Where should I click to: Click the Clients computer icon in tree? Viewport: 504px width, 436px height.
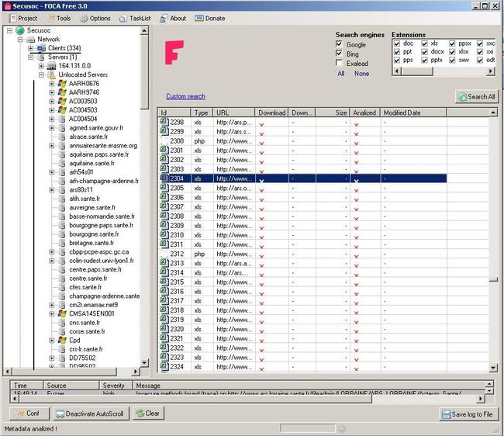click(x=41, y=48)
